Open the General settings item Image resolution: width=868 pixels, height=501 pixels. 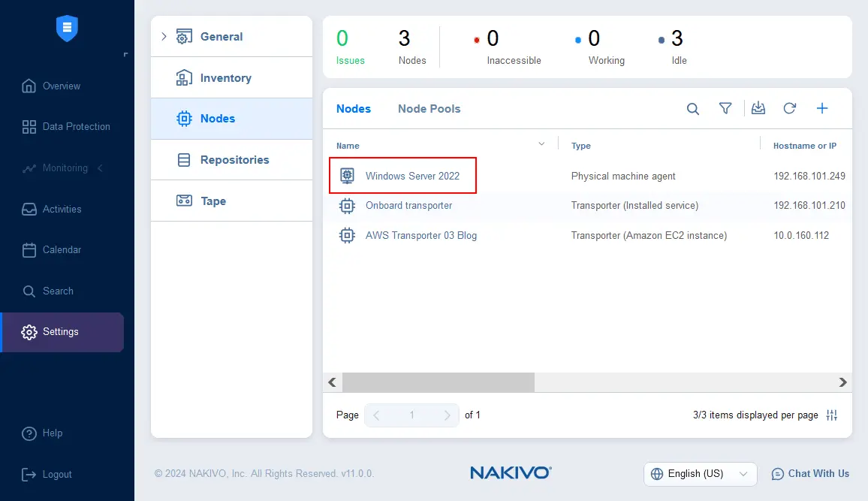(231, 37)
